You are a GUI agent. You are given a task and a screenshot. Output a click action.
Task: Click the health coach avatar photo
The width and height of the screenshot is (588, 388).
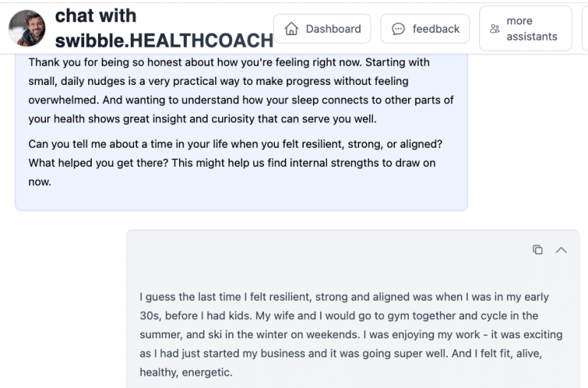[27, 28]
